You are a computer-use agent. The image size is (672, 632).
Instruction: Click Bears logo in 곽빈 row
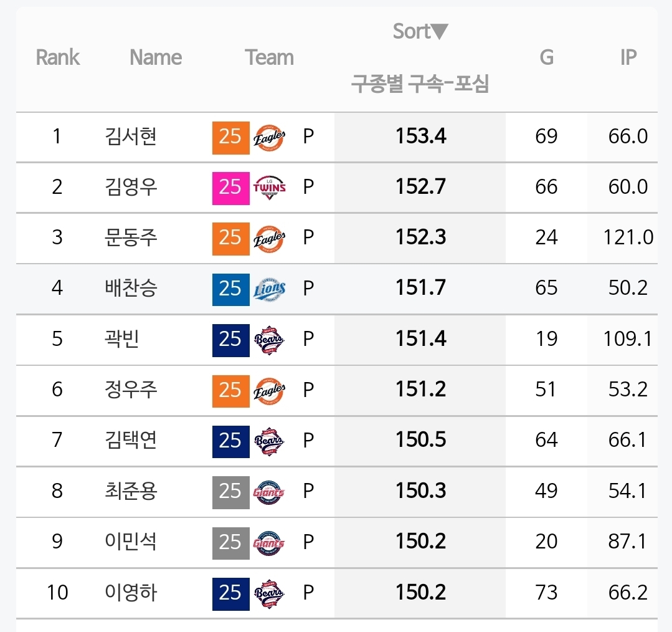(269, 340)
